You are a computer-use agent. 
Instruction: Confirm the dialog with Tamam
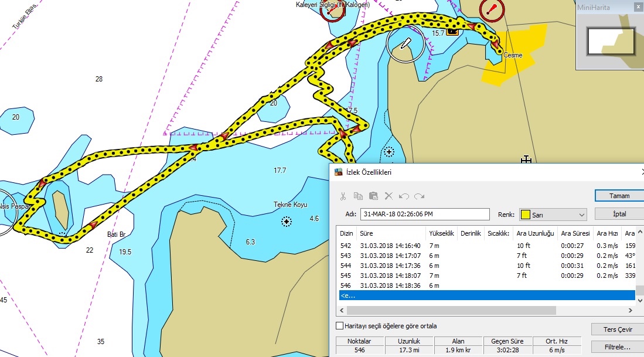[619, 196]
